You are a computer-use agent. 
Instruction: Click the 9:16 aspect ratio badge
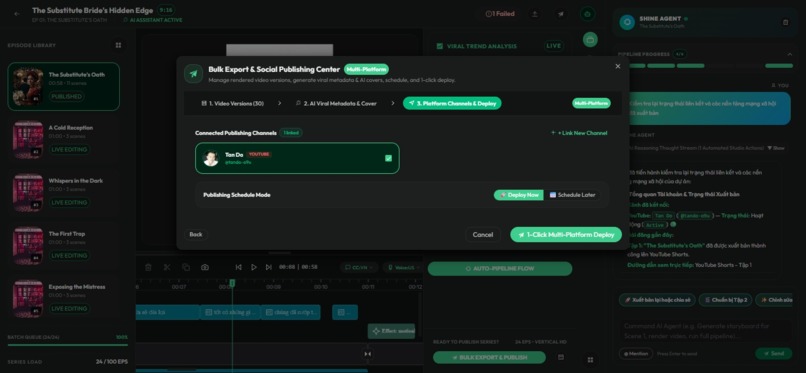[166, 10]
